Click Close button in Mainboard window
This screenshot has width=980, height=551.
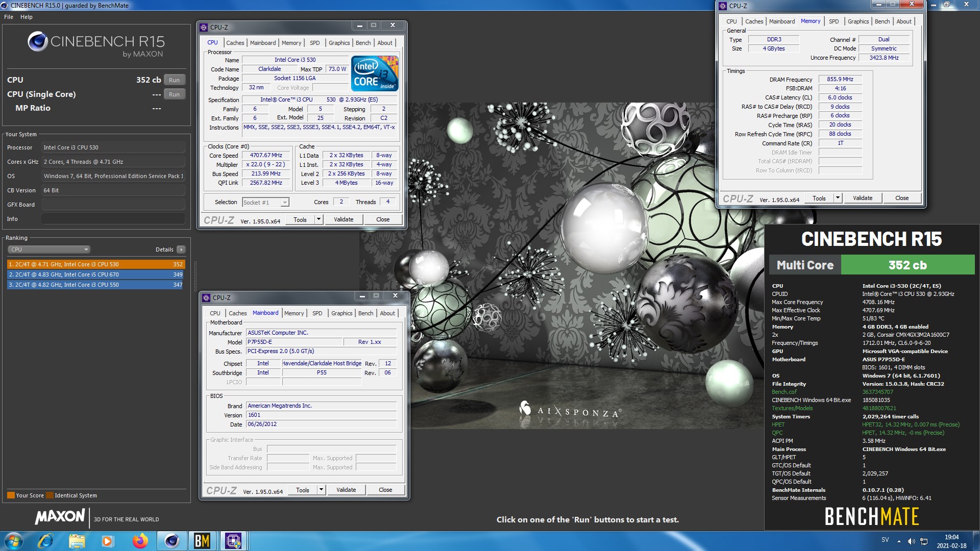(x=385, y=490)
